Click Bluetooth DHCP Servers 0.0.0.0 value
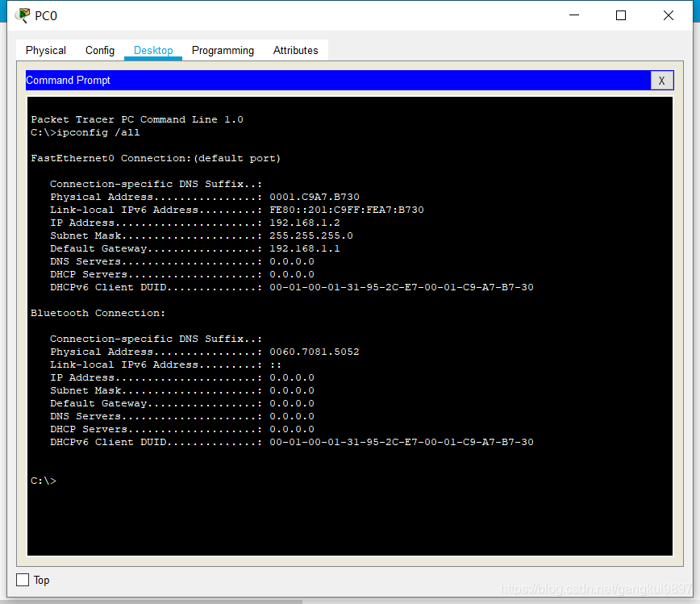 (291, 430)
